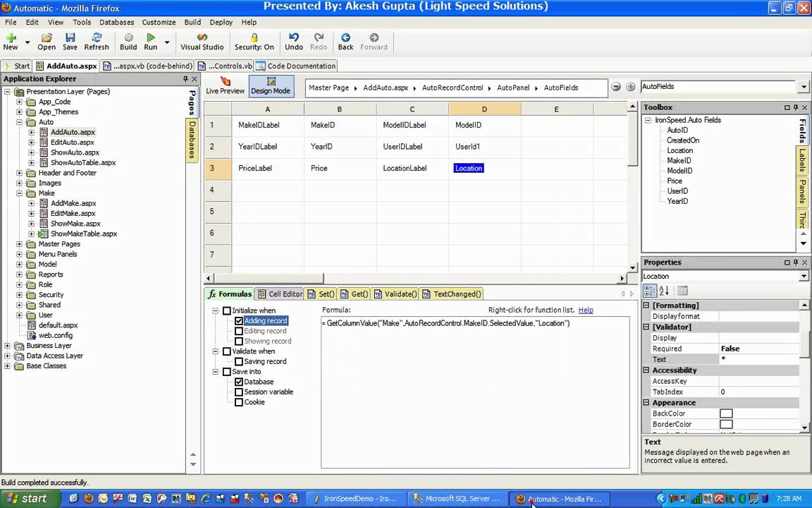Click the Categorized view icon in Properties
The height and width of the screenshot is (508, 812).
click(649, 291)
